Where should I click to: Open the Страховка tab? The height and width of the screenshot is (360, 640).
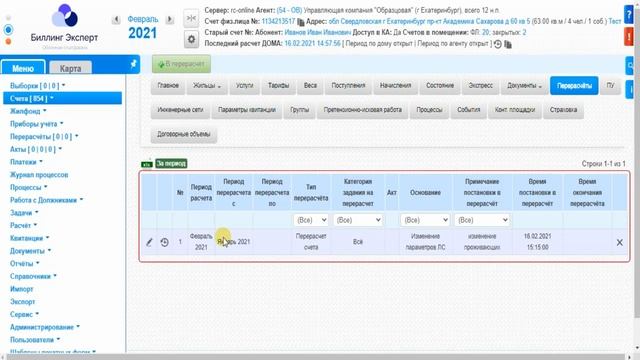[x=563, y=110]
